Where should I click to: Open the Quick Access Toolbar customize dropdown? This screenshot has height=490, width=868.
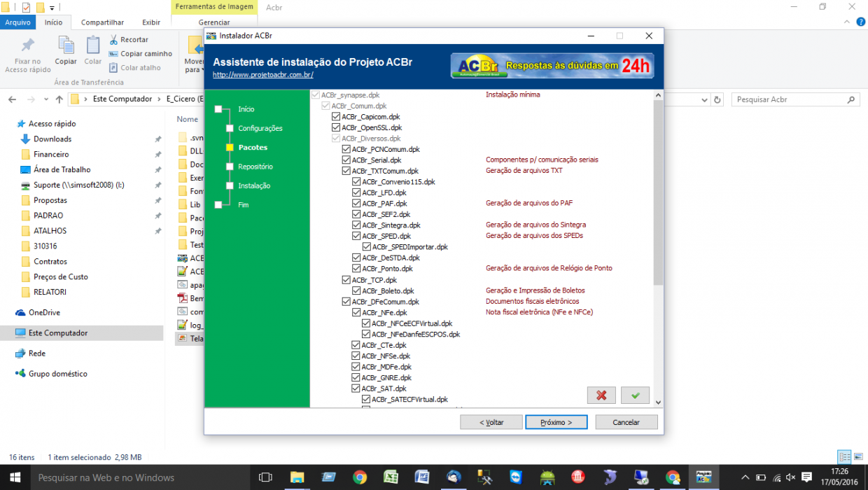[52, 8]
